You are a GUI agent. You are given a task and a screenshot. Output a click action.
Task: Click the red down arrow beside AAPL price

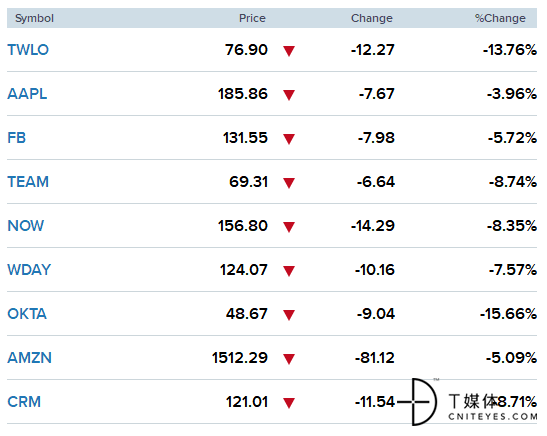(289, 95)
